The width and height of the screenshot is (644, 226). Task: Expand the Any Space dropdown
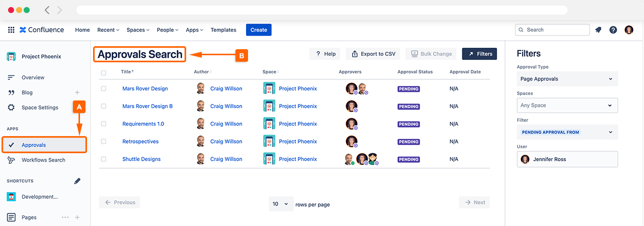567,105
